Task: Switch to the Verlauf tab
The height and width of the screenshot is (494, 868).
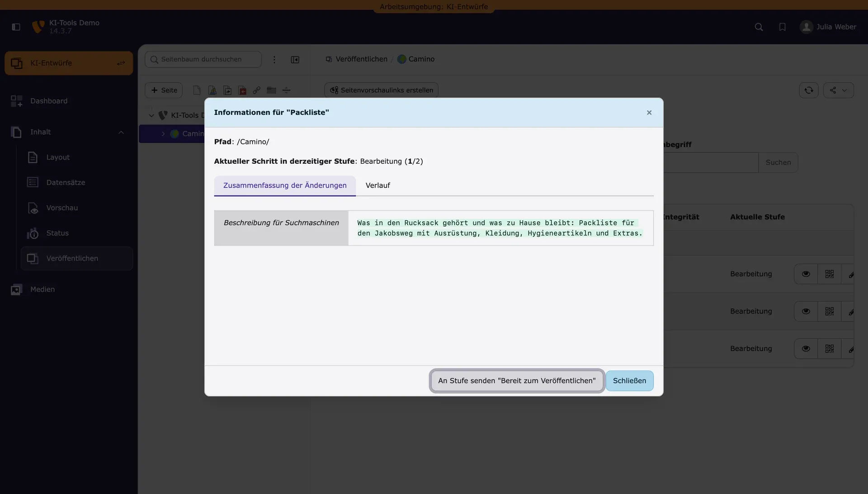Action: coord(378,185)
